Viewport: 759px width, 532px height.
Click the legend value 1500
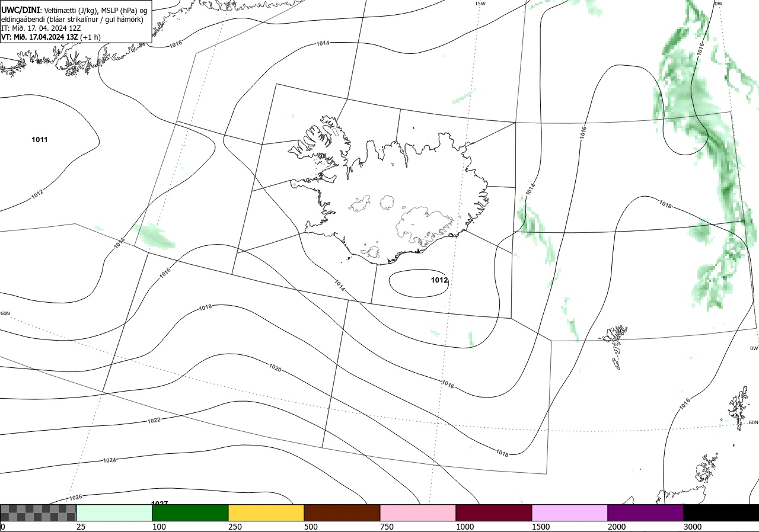click(541, 527)
